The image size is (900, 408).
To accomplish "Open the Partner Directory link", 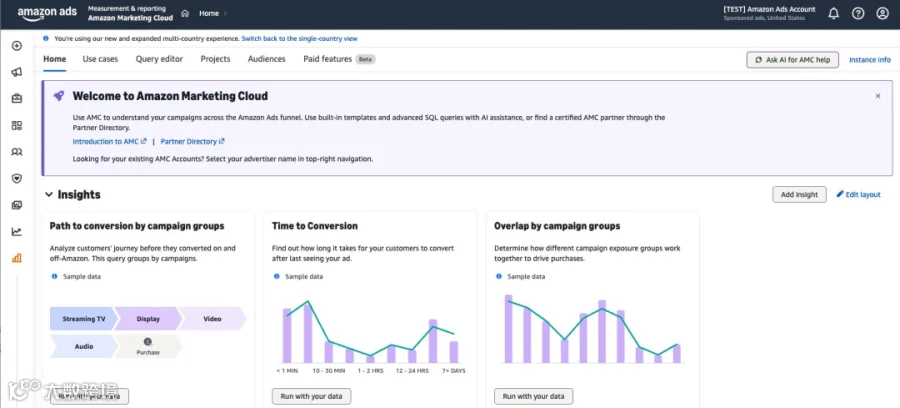I will 192,141.
